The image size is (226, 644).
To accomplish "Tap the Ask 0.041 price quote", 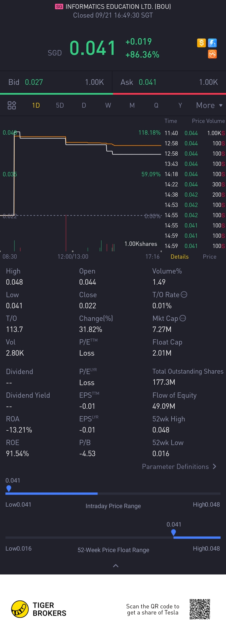I will [147, 82].
